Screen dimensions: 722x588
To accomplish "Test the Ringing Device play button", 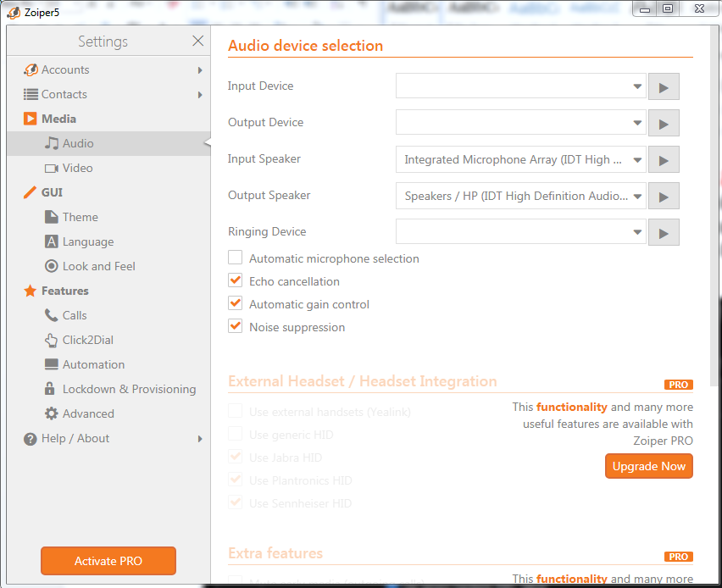I will [664, 232].
